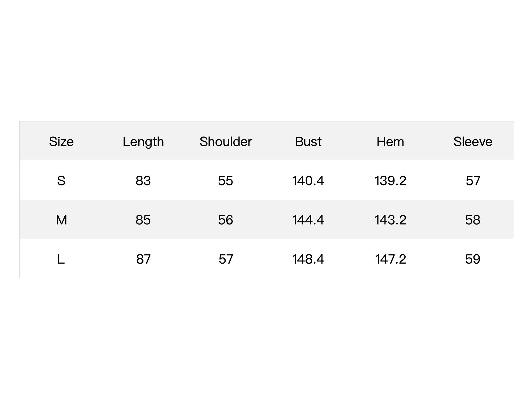
Task: Click hem value 139.2
Action: 390,181
